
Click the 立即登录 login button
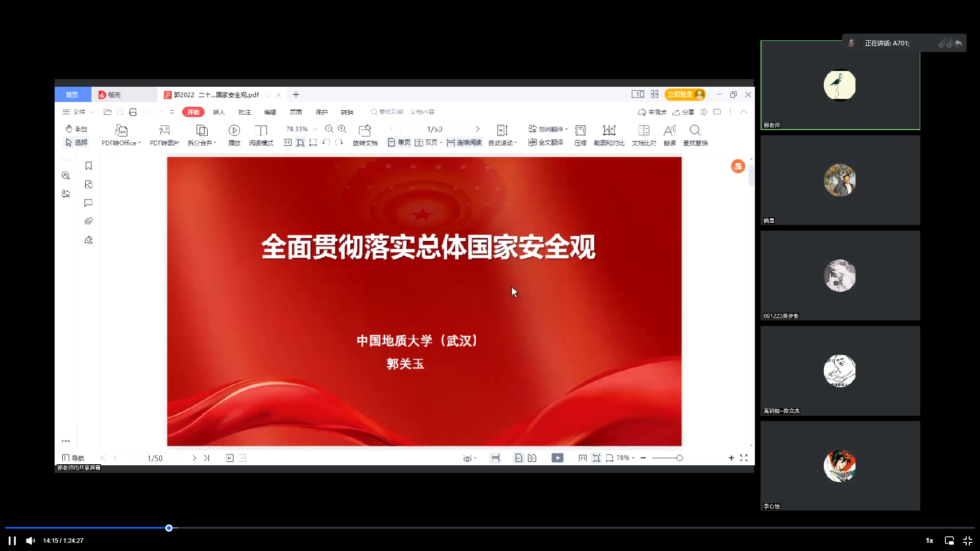coord(685,94)
